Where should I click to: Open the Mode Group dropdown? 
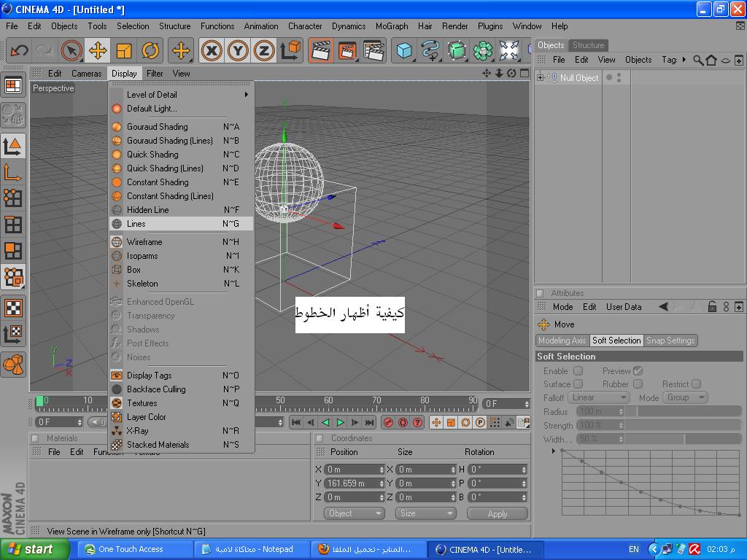pos(686,397)
